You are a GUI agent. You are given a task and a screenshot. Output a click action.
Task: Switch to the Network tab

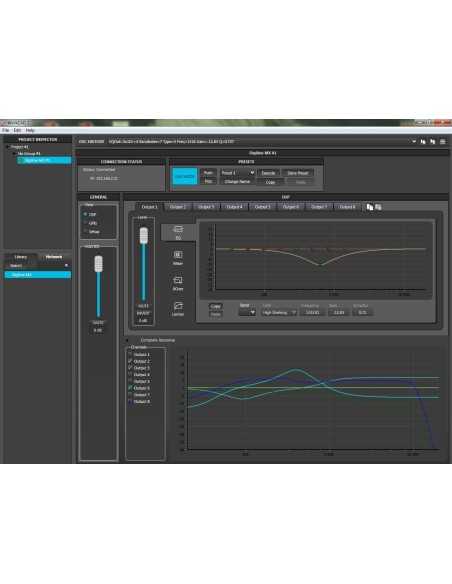point(54,257)
